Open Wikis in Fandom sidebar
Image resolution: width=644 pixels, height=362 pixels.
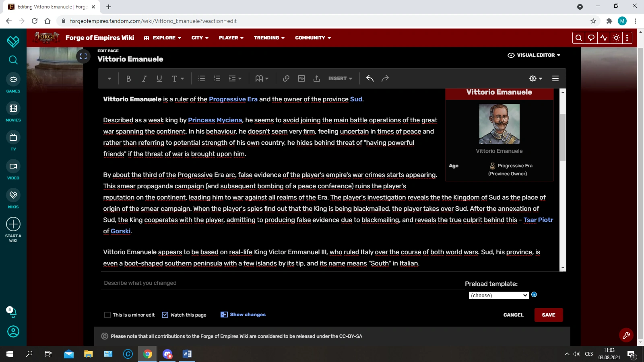coord(13,199)
